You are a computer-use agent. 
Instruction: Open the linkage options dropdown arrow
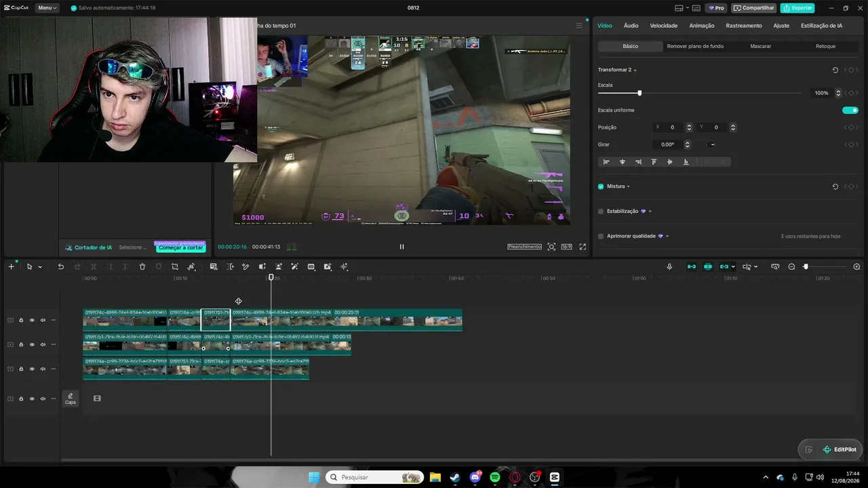(x=733, y=267)
